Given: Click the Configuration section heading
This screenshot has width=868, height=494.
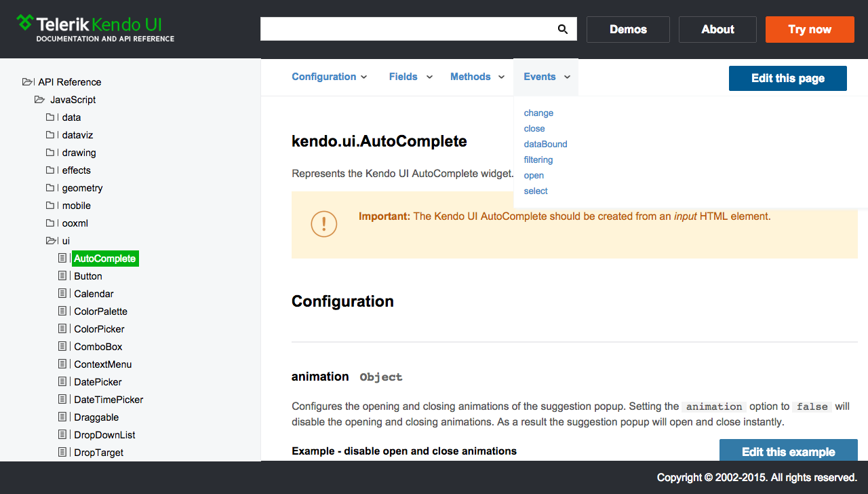Looking at the screenshot, I should [x=342, y=301].
